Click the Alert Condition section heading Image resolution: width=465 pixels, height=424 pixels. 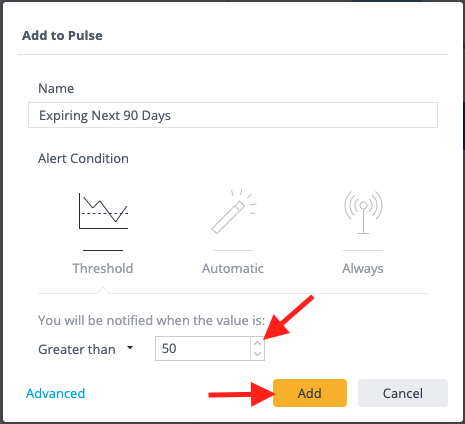point(83,158)
